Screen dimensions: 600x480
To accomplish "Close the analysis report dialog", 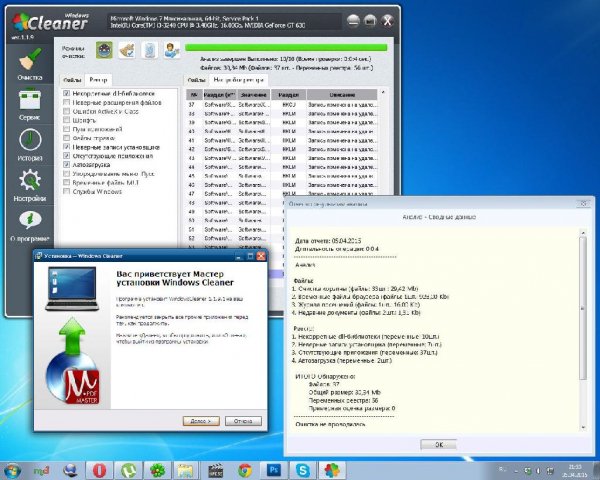I will click(584, 204).
